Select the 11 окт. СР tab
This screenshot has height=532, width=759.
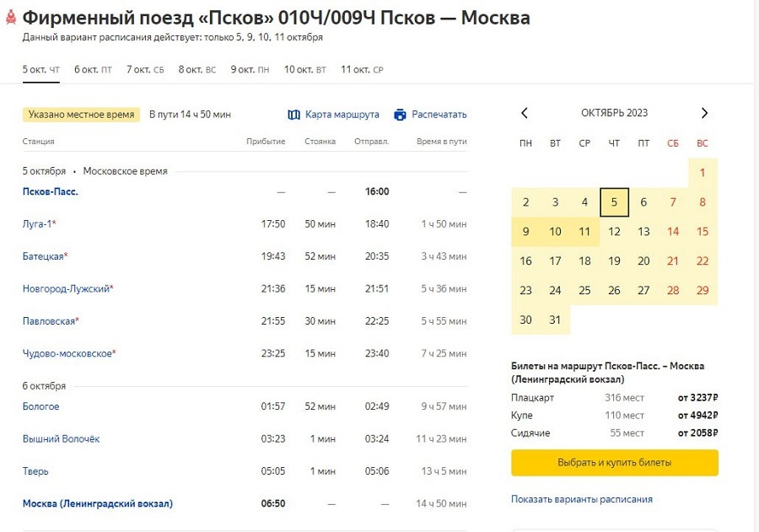tap(362, 70)
